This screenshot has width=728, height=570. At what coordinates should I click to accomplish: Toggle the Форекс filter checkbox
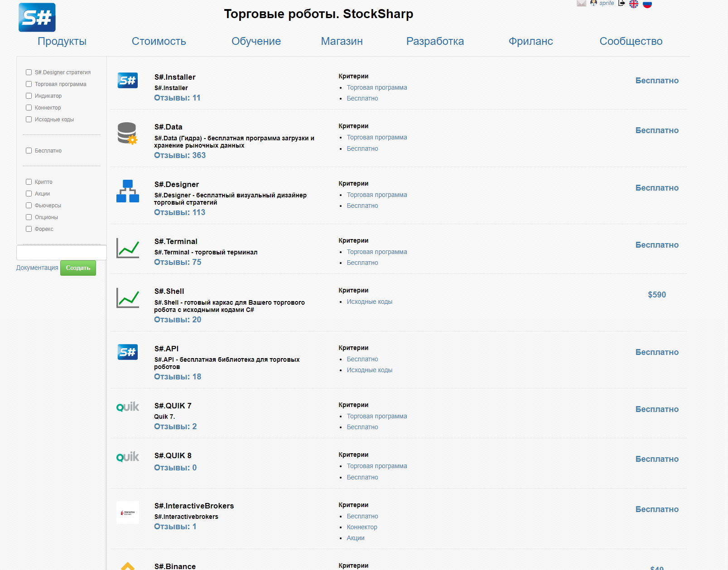(29, 229)
